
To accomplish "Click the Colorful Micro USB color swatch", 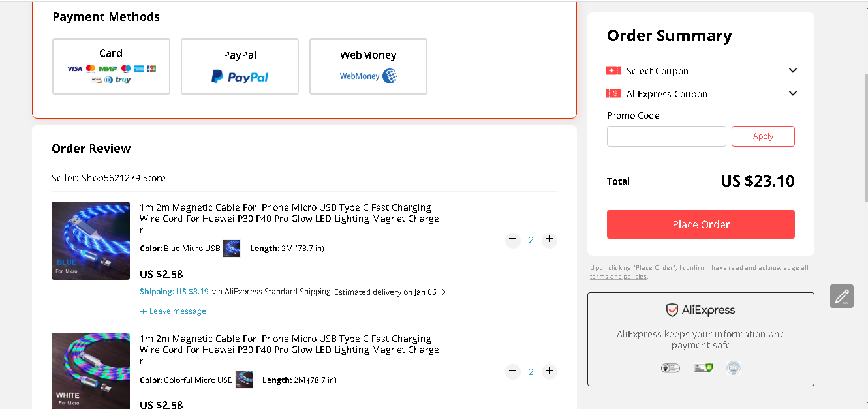I will click(x=244, y=380).
